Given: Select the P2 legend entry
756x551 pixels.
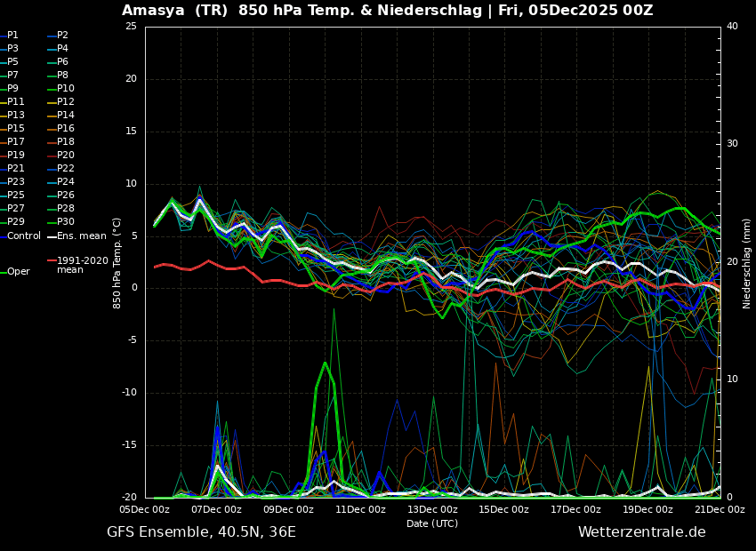Looking at the screenshot, I should 62,36.
